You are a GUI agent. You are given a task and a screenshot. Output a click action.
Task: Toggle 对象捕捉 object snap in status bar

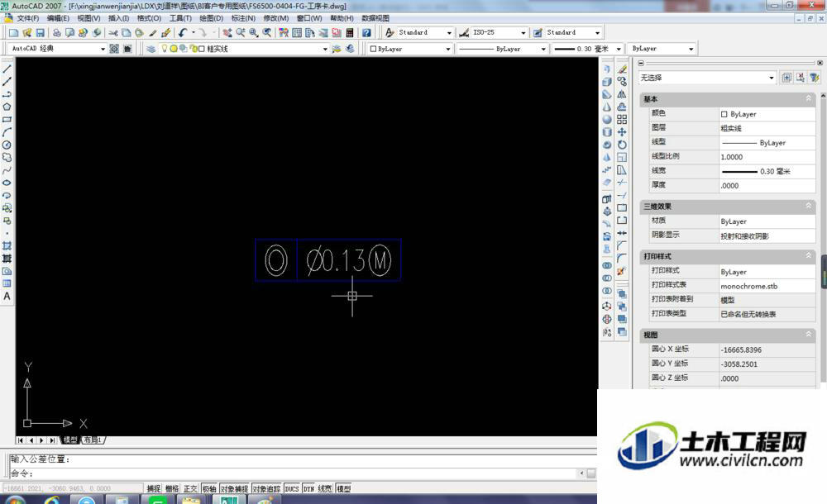tap(235, 488)
